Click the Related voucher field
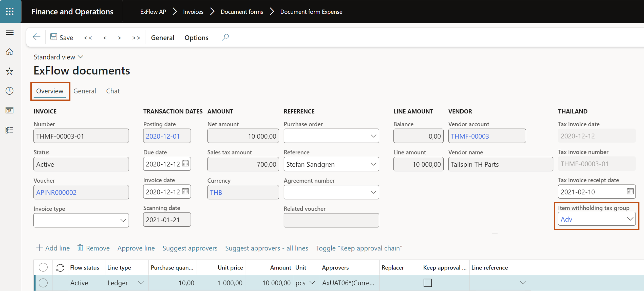This screenshot has width=644, height=291. pyautogui.click(x=331, y=220)
